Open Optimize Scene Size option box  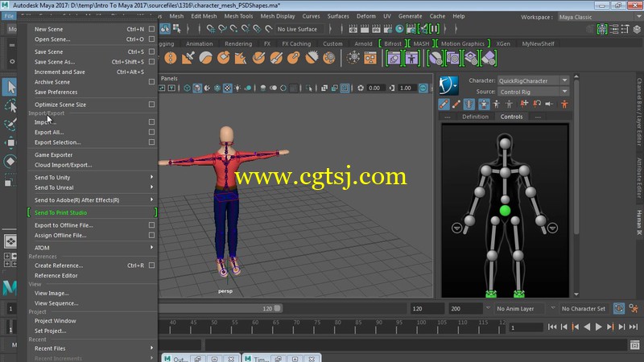click(x=151, y=105)
